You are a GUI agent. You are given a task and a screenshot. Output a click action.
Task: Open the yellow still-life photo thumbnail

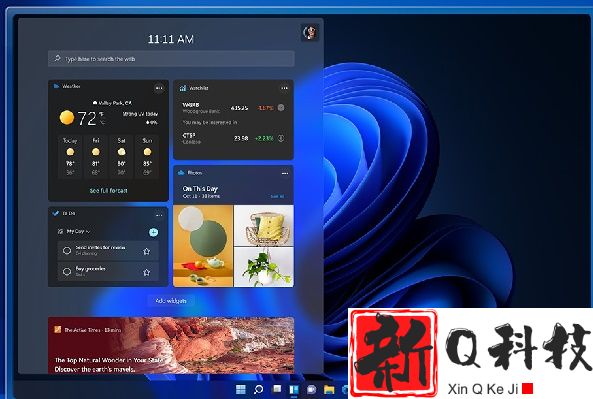[203, 246]
